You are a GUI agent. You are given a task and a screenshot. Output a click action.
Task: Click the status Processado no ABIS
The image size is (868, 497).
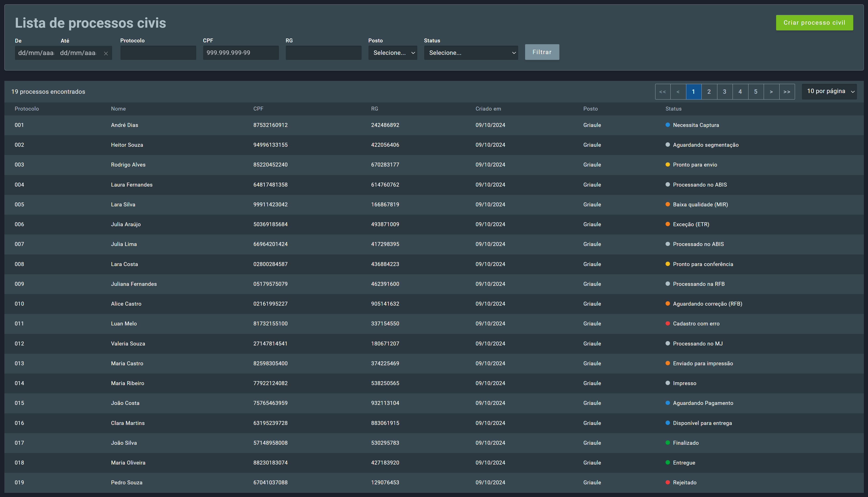[698, 244]
